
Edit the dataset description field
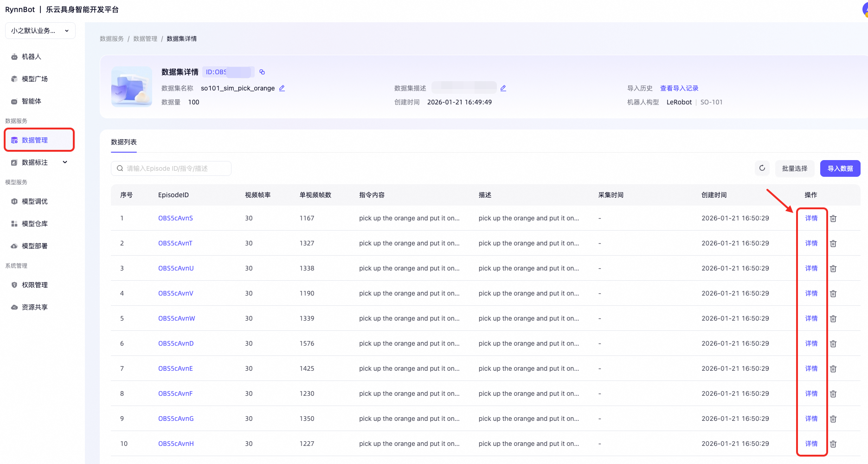pyautogui.click(x=503, y=88)
